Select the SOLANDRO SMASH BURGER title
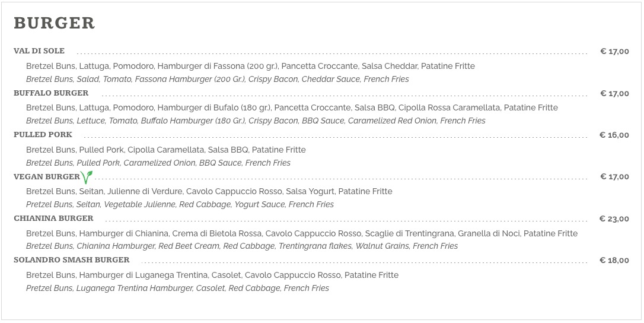 tap(72, 260)
